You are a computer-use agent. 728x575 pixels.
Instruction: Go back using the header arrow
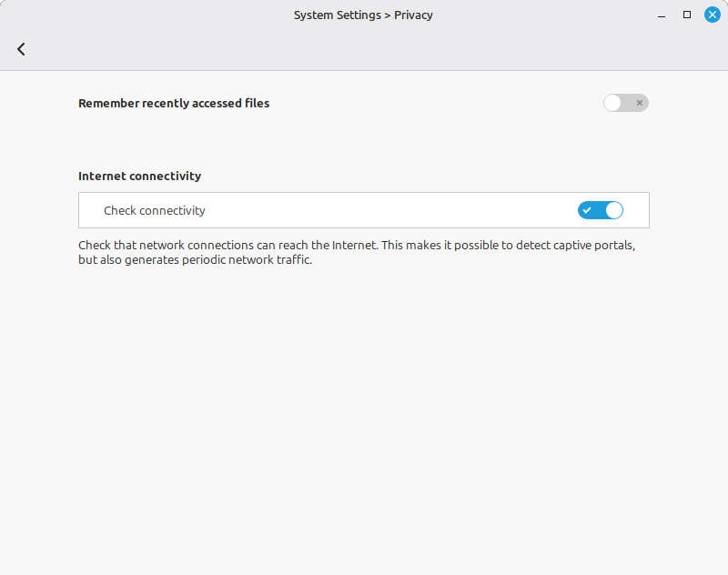tap(21, 49)
